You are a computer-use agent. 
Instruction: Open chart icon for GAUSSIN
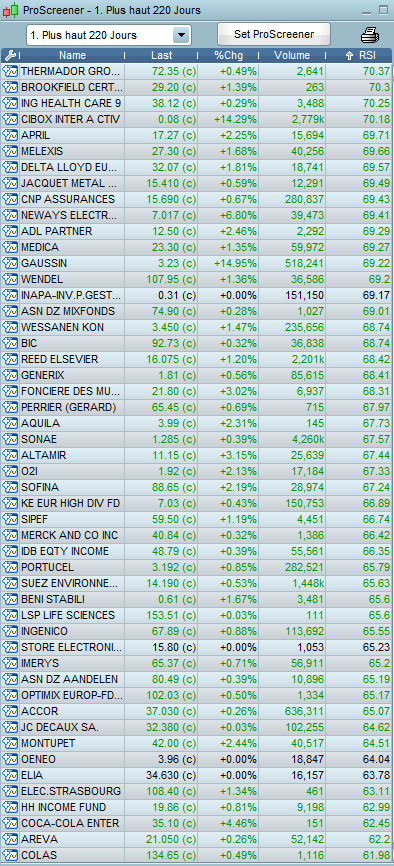pyautogui.click(x=10, y=263)
